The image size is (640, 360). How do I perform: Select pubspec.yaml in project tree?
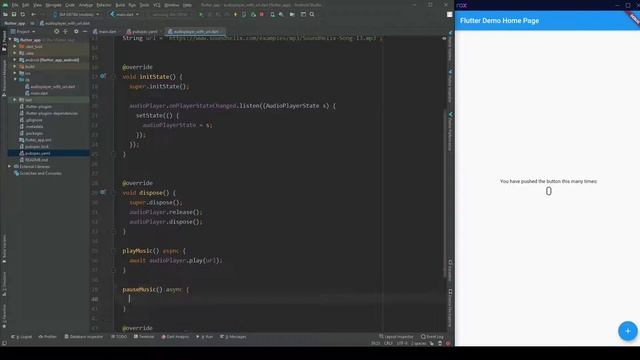pyautogui.click(x=35, y=153)
